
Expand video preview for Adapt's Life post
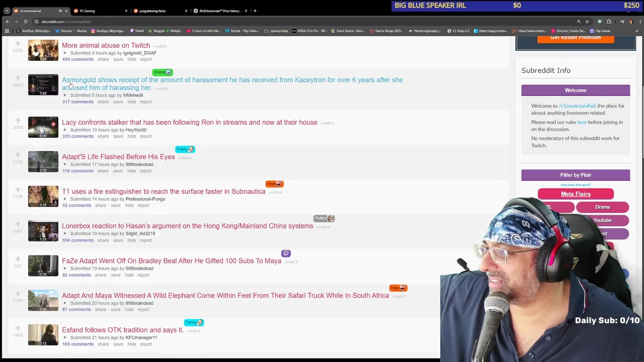(x=65, y=164)
